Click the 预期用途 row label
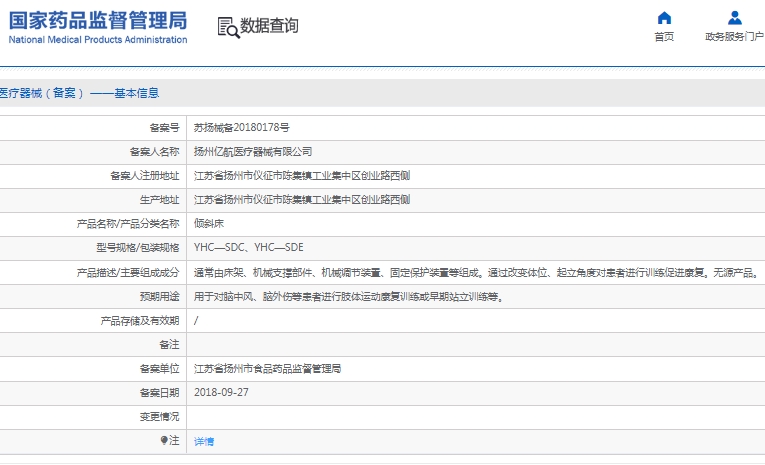The width and height of the screenshot is (765, 465). (160, 297)
